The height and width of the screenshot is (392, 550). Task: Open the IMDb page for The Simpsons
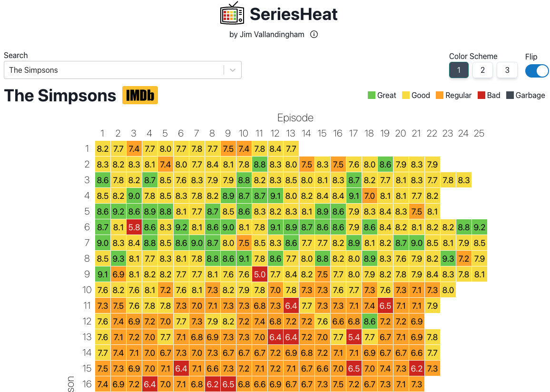(140, 95)
